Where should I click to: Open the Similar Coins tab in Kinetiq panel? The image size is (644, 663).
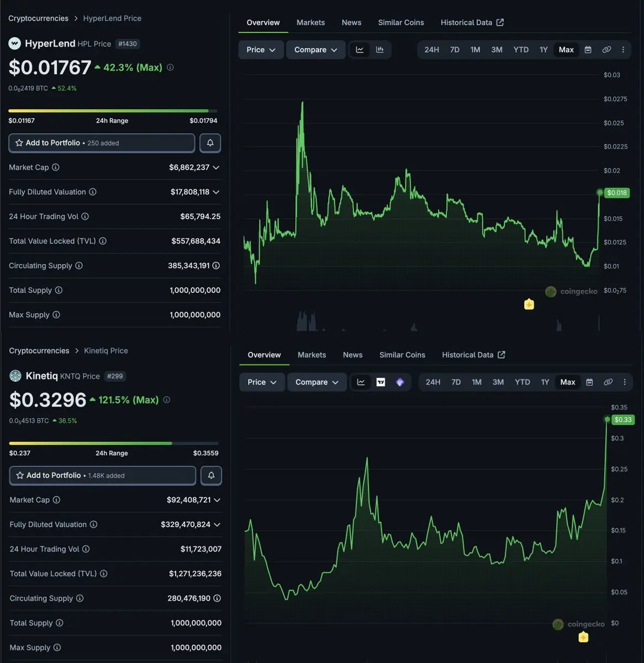click(402, 355)
